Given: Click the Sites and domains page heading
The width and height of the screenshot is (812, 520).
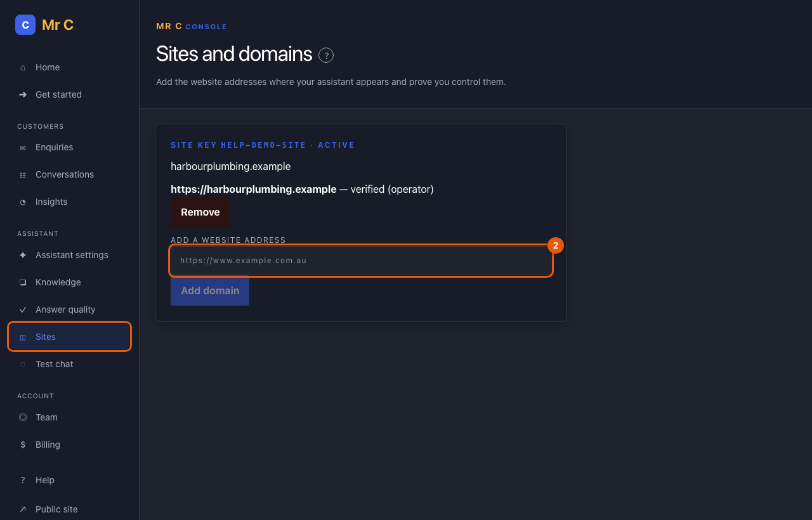Looking at the screenshot, I should pos(234,54).
